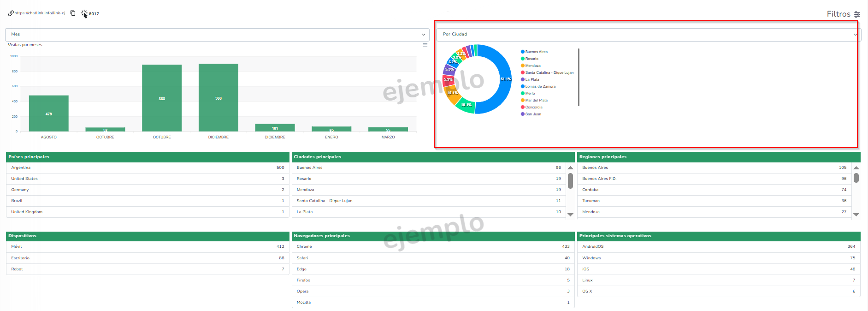Toggle Concordia series in donut legend
Image resolution: width=868 pixels, height=311 pixels.
(533, 107)
